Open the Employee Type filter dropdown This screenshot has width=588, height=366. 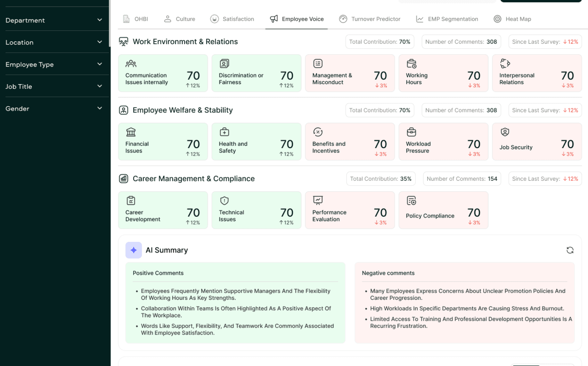(54, 64)
